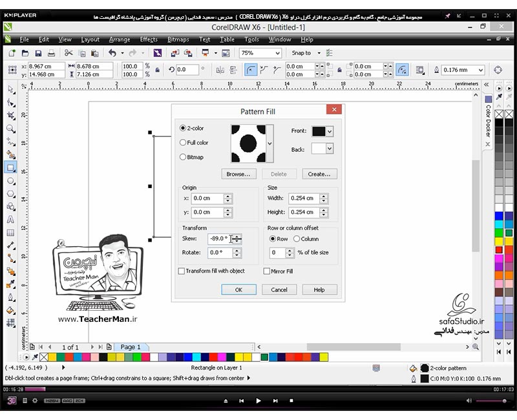The height and width of the screenshot is (420, 517).
Task: Click the New document icon
Action: click(12, 53)
